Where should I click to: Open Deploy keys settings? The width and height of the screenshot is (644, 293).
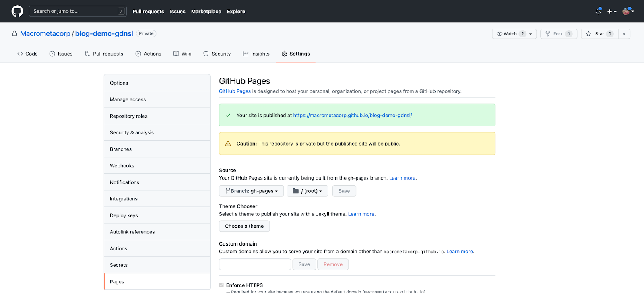[157, 215]
